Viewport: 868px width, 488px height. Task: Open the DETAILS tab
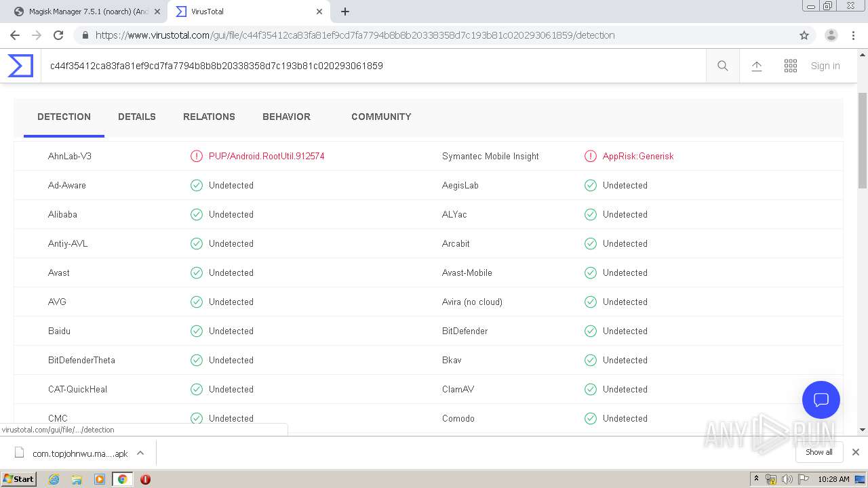click(x=137, y=117)
